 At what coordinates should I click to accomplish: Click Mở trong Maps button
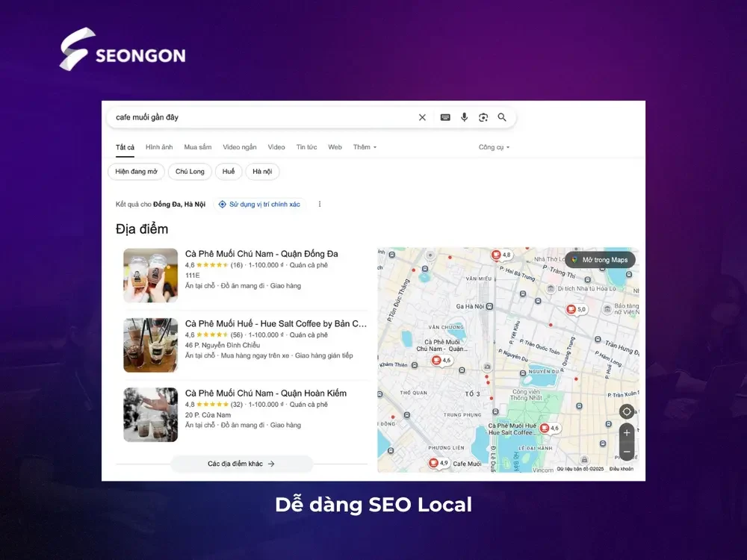tap(601, 260)
